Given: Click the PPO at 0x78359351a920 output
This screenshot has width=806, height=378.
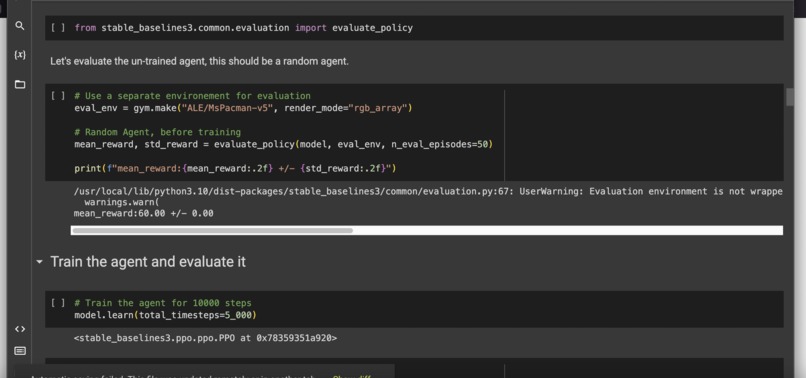Looking at the screenshot, I should (206, 338).
